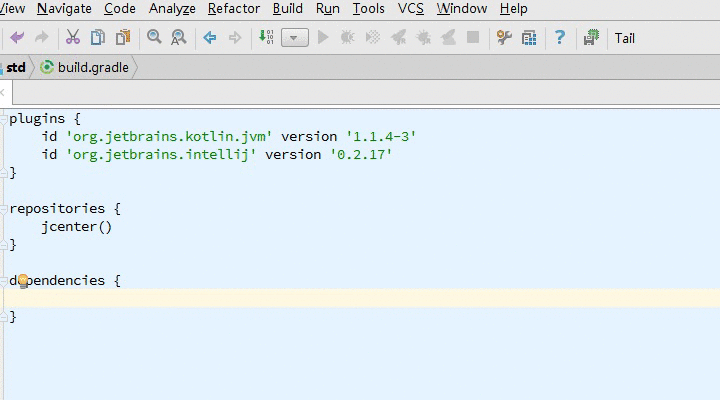
Task: Open the Code menu
Action: click(x=119, y=8)
